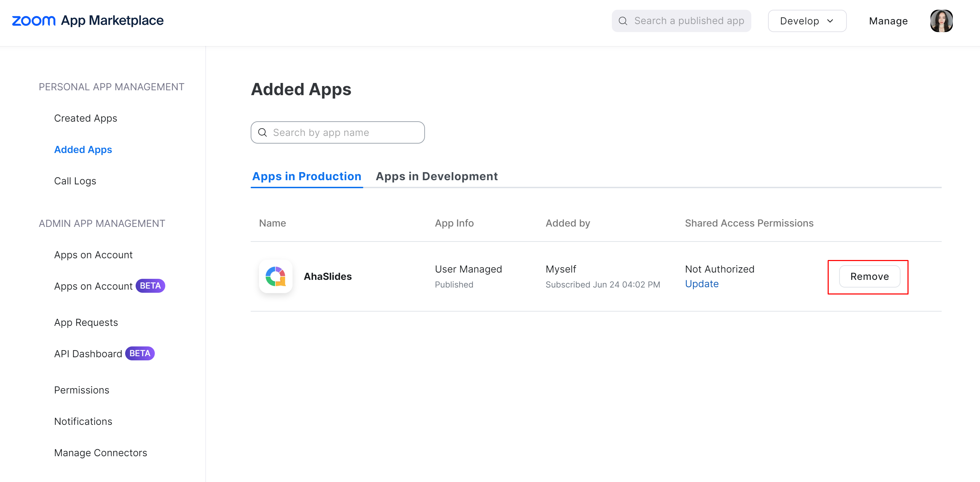The height and width of the screenshot is (482, 980).
Task: Open the Manage link in the header
Action: point(888,21)
